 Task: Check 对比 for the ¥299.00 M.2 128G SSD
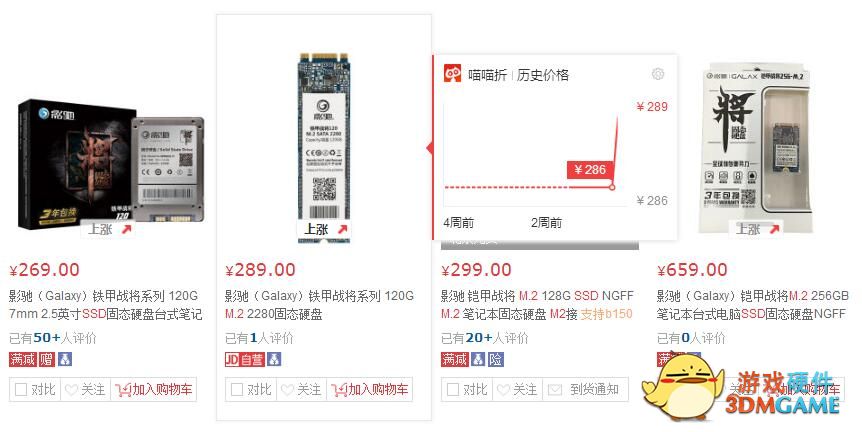(x=467, y=390)
